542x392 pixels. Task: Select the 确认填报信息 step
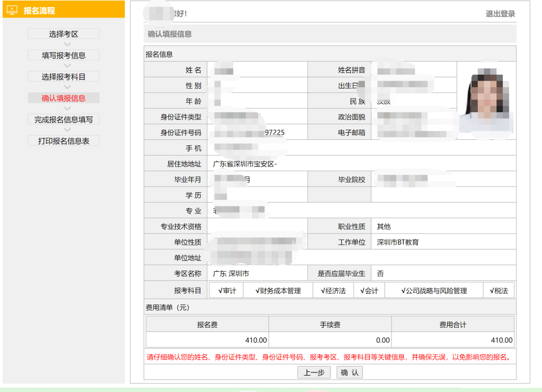(x=64, y=98)
